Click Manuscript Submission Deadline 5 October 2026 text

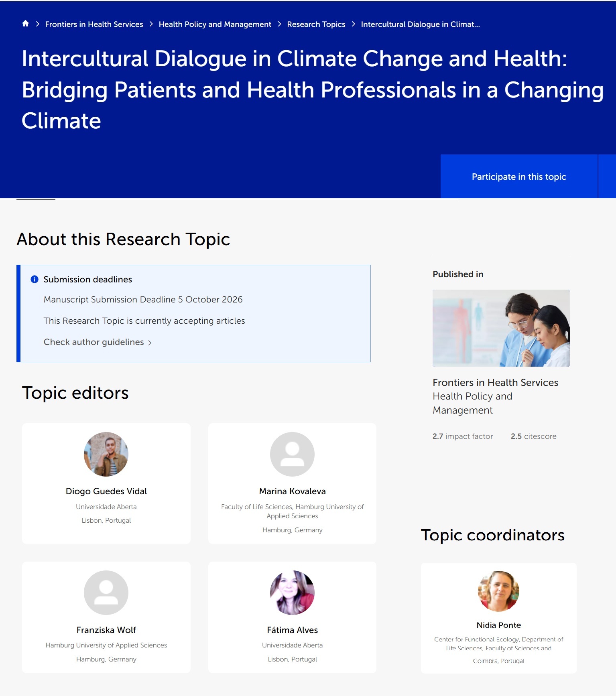click(x=143, y=300)
